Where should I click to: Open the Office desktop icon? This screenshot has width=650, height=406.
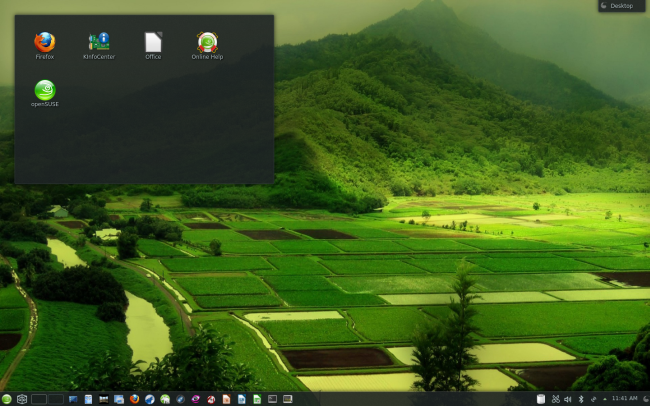click(153, 46)
